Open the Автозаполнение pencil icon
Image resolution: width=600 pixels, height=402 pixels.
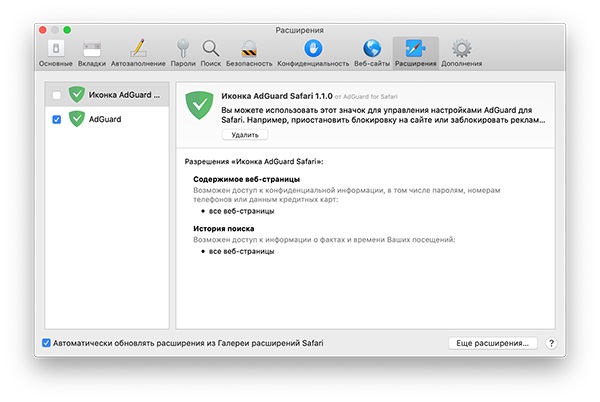(x=138, y=48)
